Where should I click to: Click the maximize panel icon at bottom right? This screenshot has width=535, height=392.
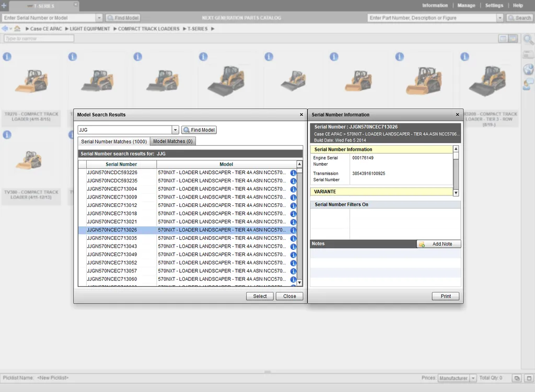529,378
